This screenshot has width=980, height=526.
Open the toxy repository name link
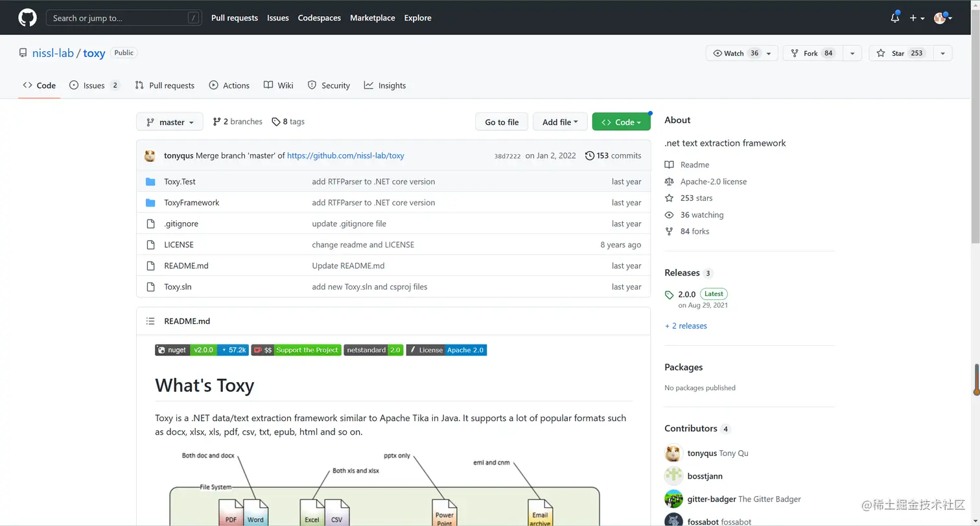pos(94,53)
